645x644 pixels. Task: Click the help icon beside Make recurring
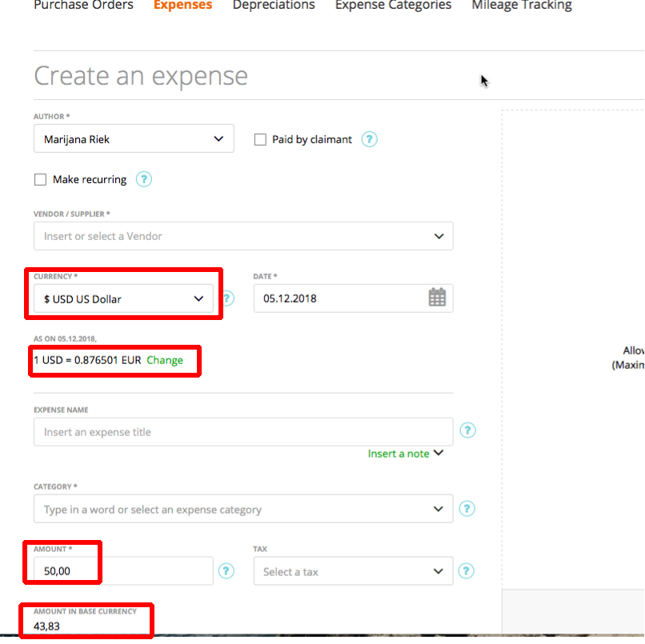[144, 179]
